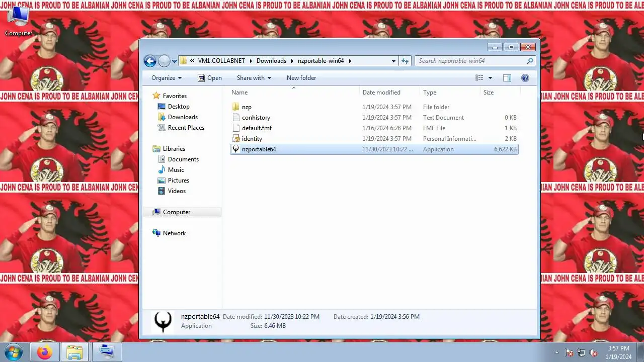This screenshot has height=362, width=644.
Task: Show the preview pane
Action: (507, 78)
